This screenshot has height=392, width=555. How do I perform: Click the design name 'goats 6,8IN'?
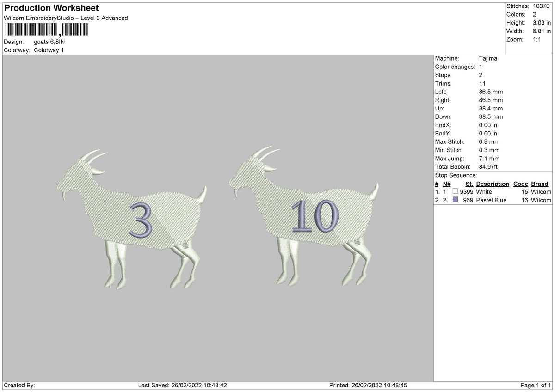pos(50,42)
